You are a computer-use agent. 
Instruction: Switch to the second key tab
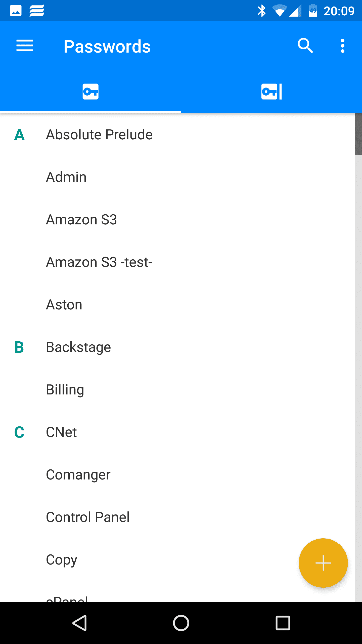point(271,92)
